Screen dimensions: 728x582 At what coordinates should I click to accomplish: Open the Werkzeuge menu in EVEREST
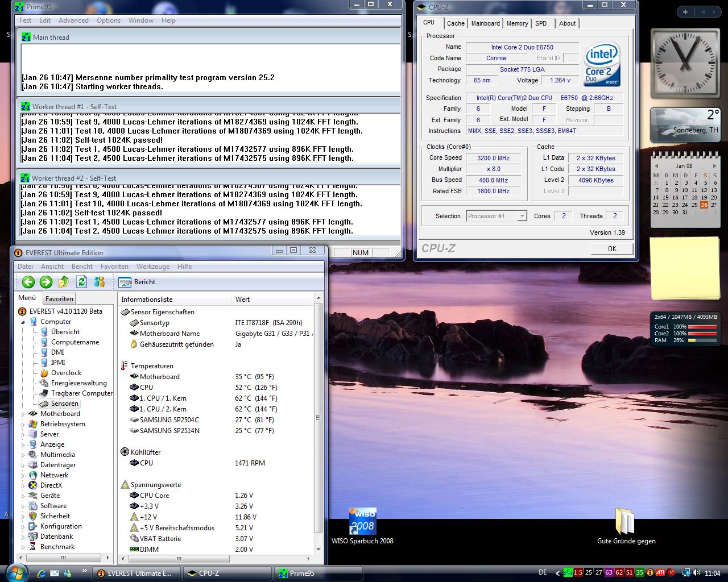(153, 267)
